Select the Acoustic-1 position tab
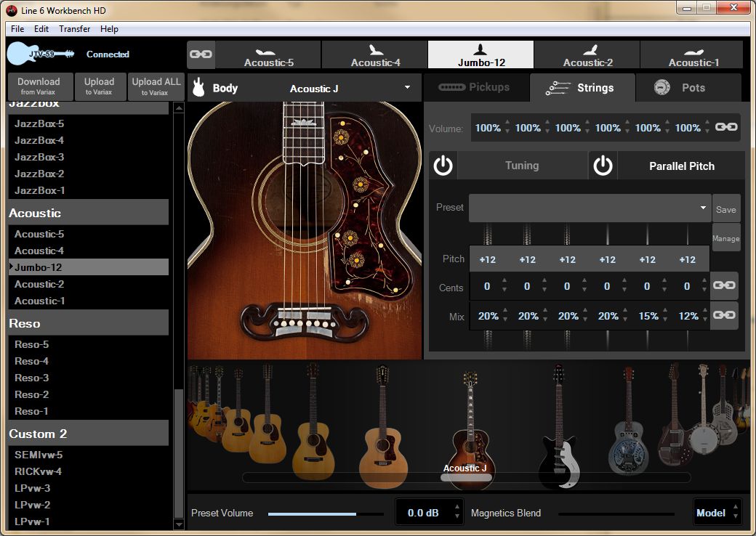 (x=692, y=54)
